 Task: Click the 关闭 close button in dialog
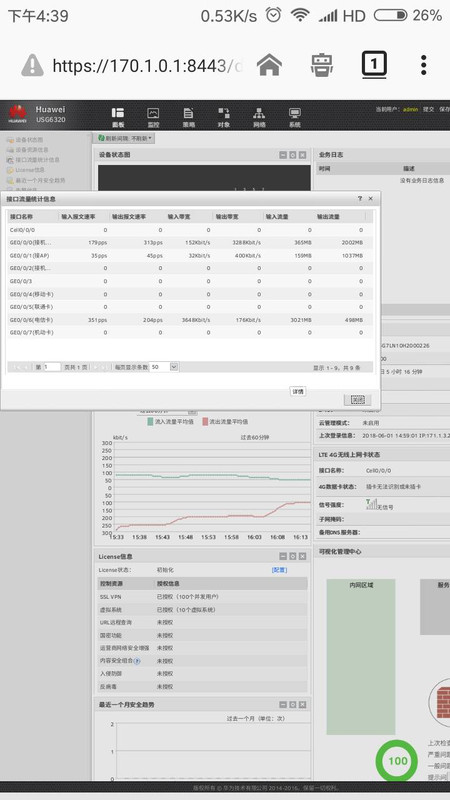(x=357, y=400)
